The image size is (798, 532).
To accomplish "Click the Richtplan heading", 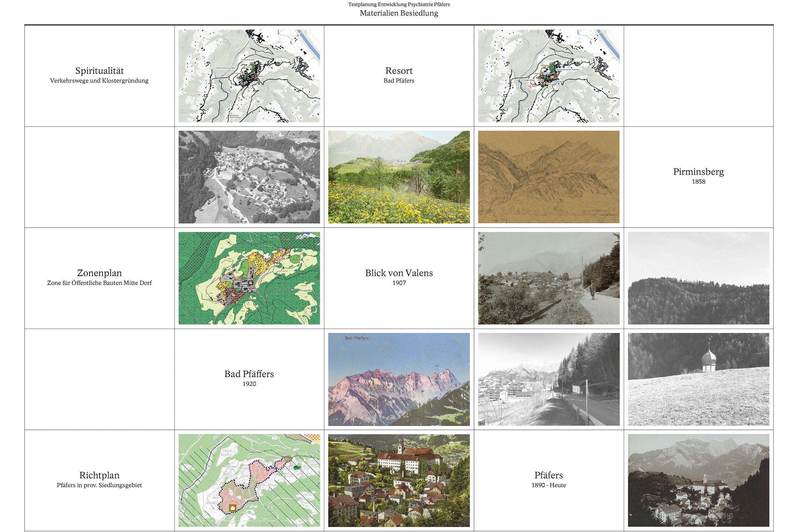I will 99,475.
